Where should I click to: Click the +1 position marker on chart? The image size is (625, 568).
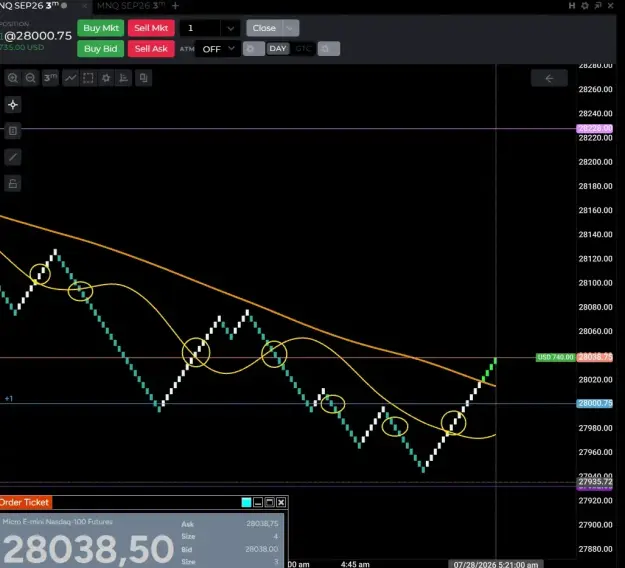pos(9,399)
